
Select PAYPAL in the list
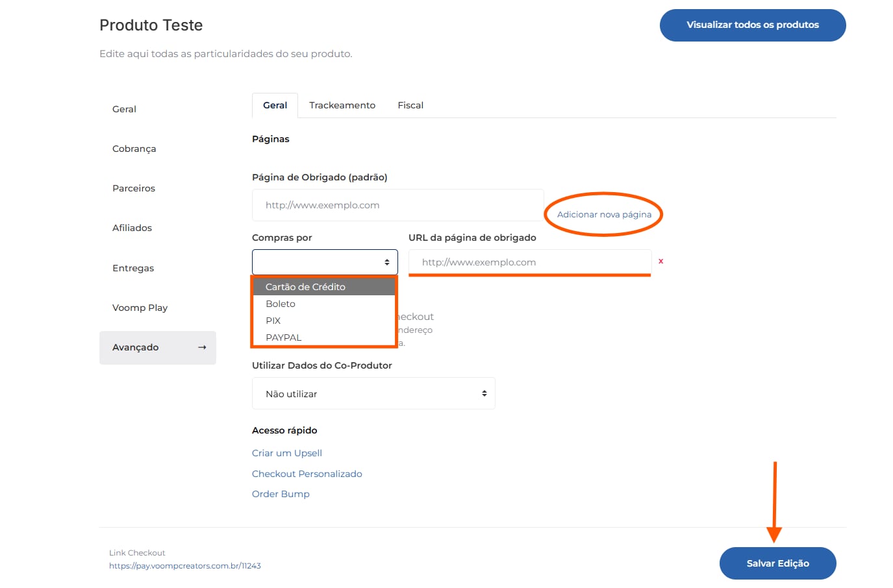pos(284,337)
